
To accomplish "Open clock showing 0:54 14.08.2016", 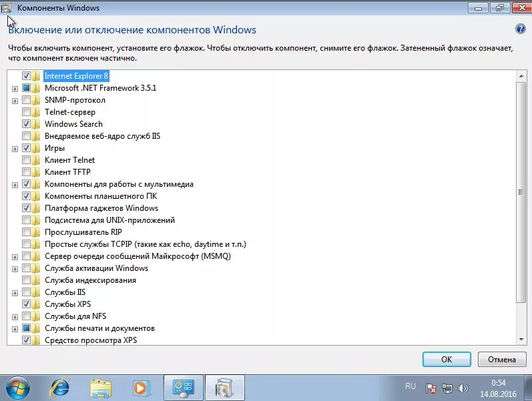I will (x=498, y=388).
